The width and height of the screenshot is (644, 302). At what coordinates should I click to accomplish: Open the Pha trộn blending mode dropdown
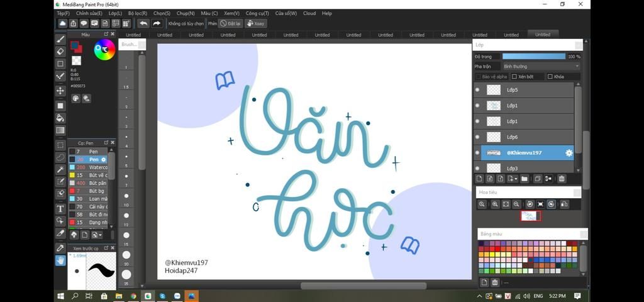(541, 67)
